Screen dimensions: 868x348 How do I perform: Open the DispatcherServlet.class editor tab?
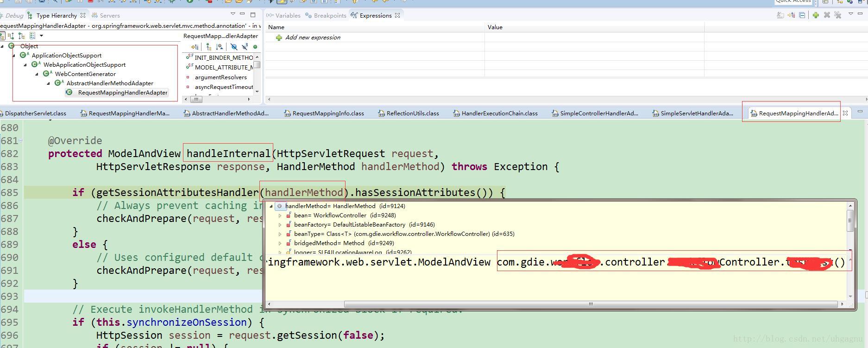[x=33, y=113]
